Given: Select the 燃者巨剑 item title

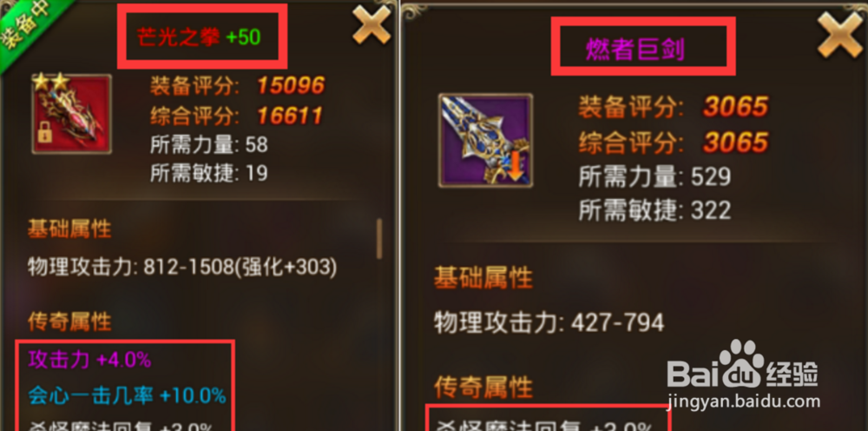Looking at the screenshot, I should coord(635,50).
